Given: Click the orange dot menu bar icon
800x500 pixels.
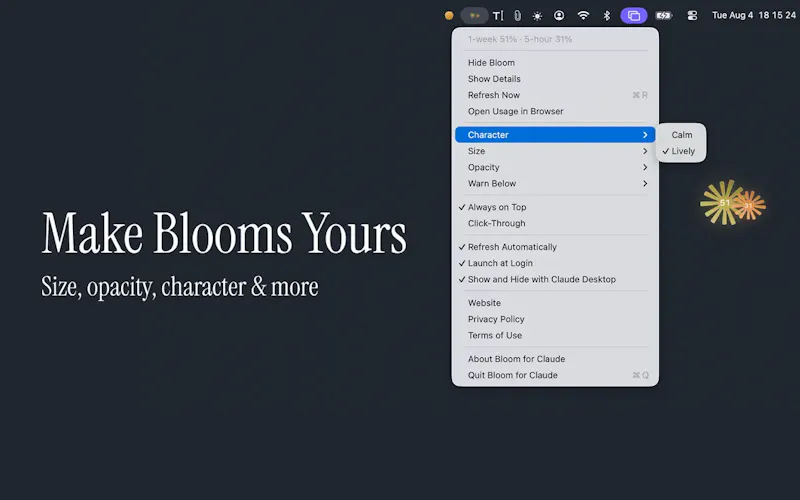Looking at the screenshot, I should point(449,15).
